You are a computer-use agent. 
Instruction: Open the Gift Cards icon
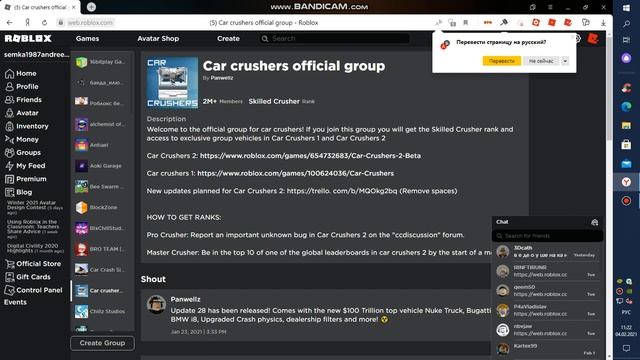click(x=9, y=277)
